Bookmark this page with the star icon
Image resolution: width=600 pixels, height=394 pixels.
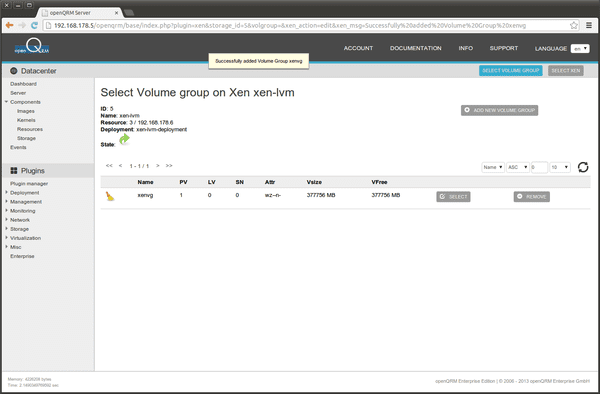click(574, 25)
